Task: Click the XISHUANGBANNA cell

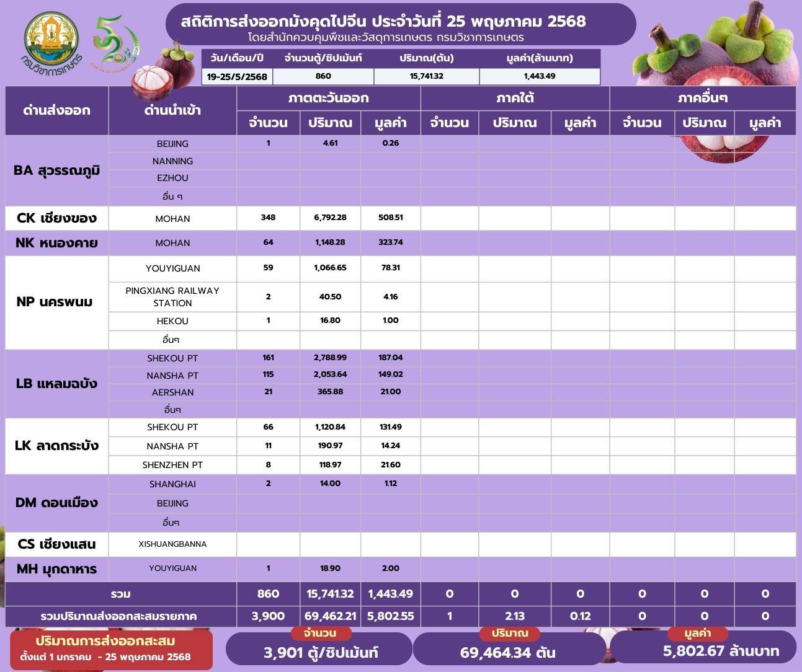Action: tap(172, 544)
